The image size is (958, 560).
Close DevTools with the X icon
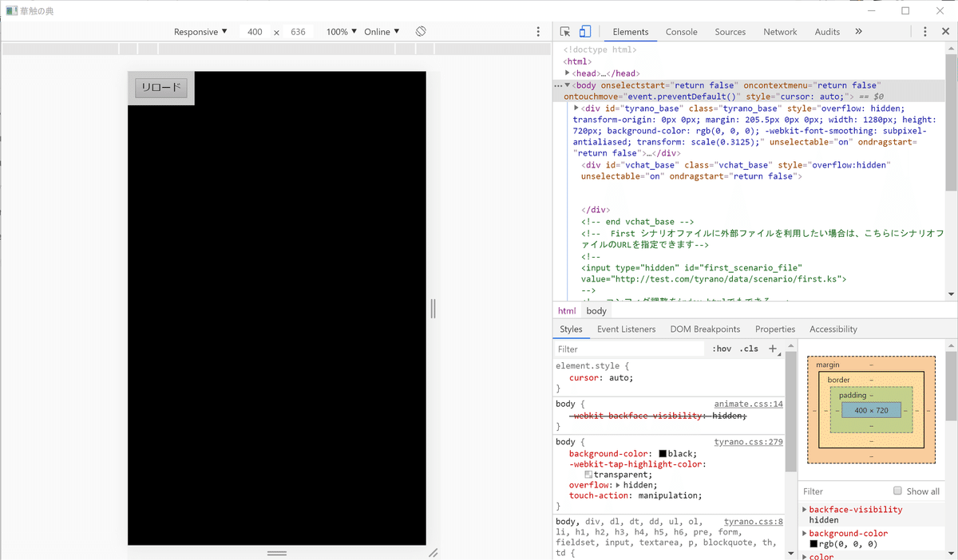click(x=946, y=32)
